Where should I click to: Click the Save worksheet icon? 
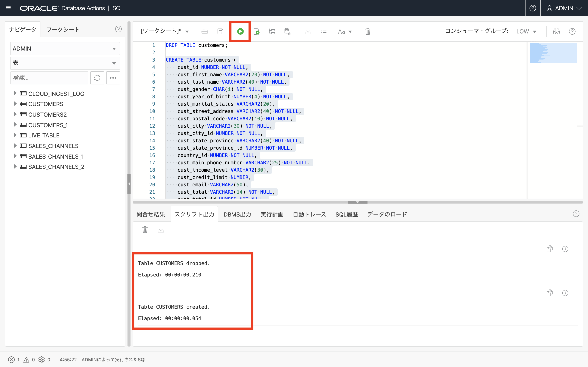220,31
